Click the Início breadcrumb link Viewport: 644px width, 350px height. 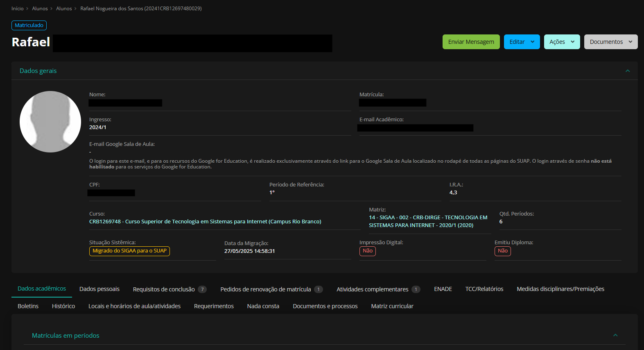[18, 9]
